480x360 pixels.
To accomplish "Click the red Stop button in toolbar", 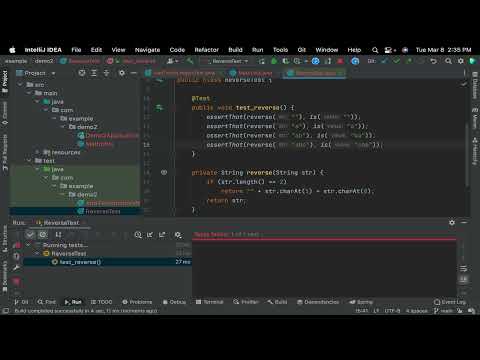I will tap(340, 61).
